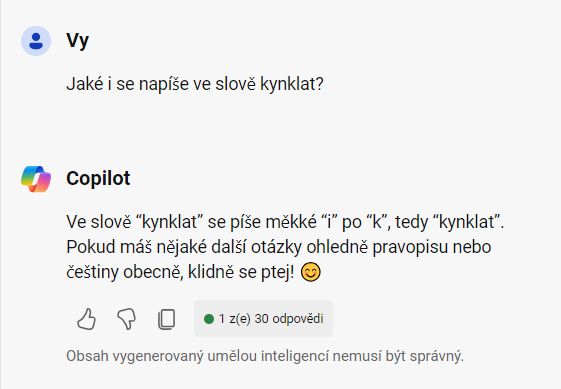The width and height of the screenshot is (561, 389).
Task: Click the line starting 'Pokud máš nějaké'
Action: [279, 247]
